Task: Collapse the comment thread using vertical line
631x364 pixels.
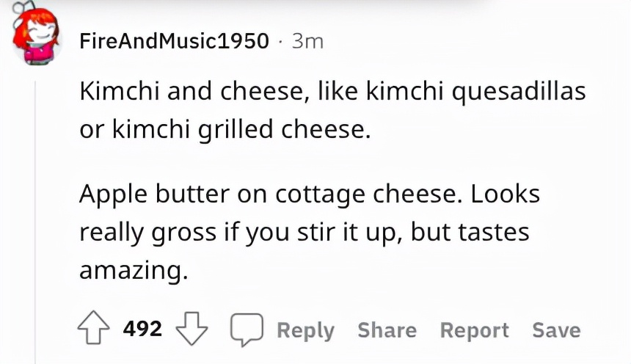Action: pos(35,220)
